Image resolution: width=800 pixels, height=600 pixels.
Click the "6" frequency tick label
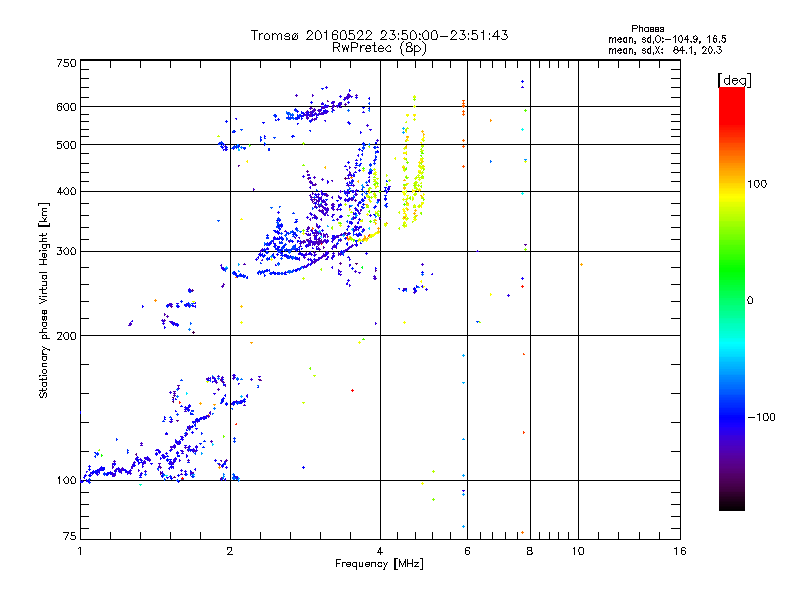[x=467, y=551]
